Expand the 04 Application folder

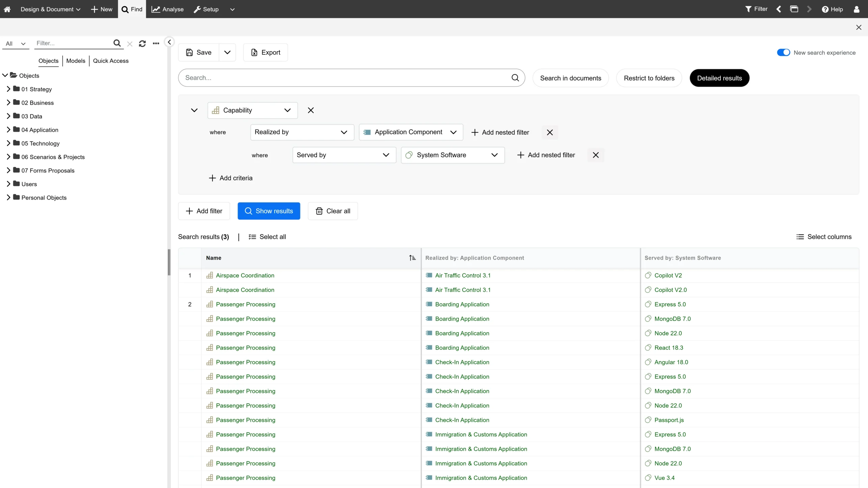tap(8, 130)
